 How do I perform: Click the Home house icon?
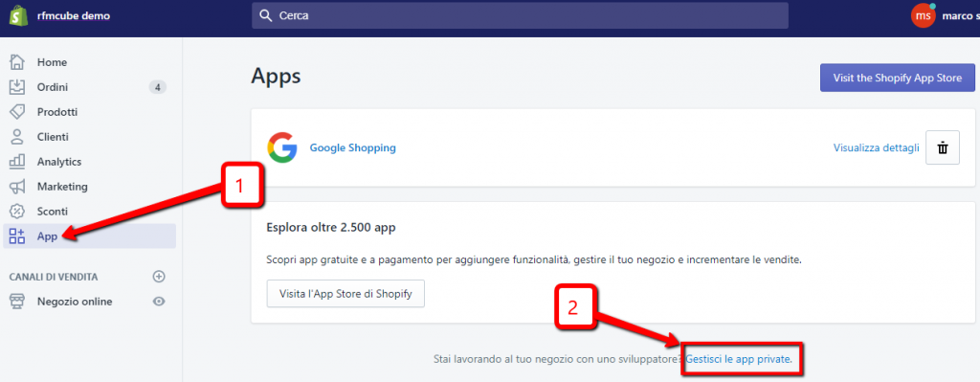(x=17, y=62)
